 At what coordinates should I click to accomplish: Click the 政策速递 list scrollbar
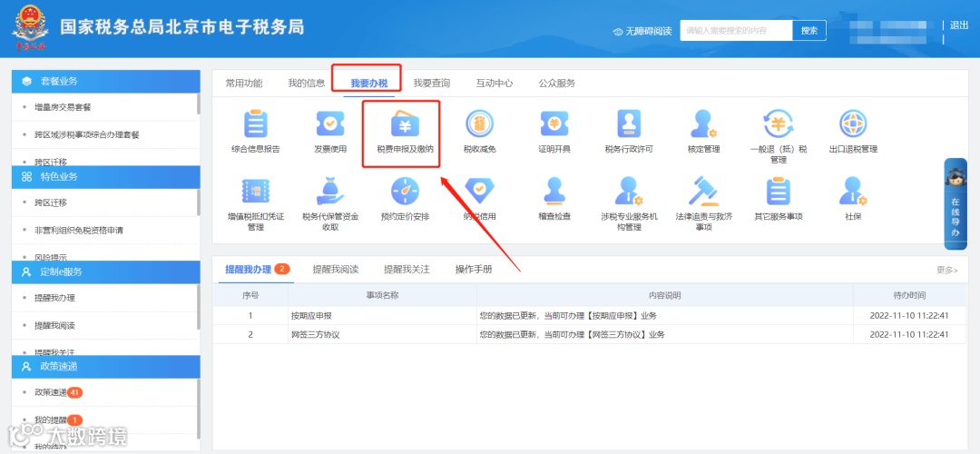198,409
